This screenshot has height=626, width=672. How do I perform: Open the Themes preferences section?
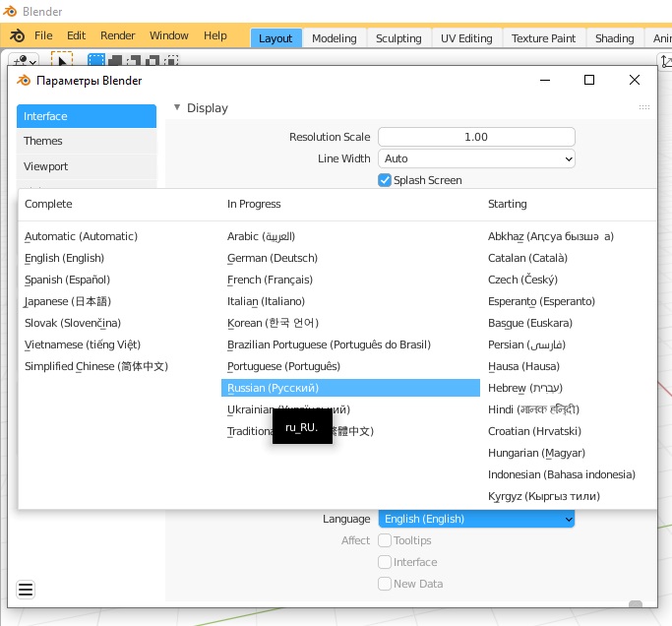coord(87,141)
